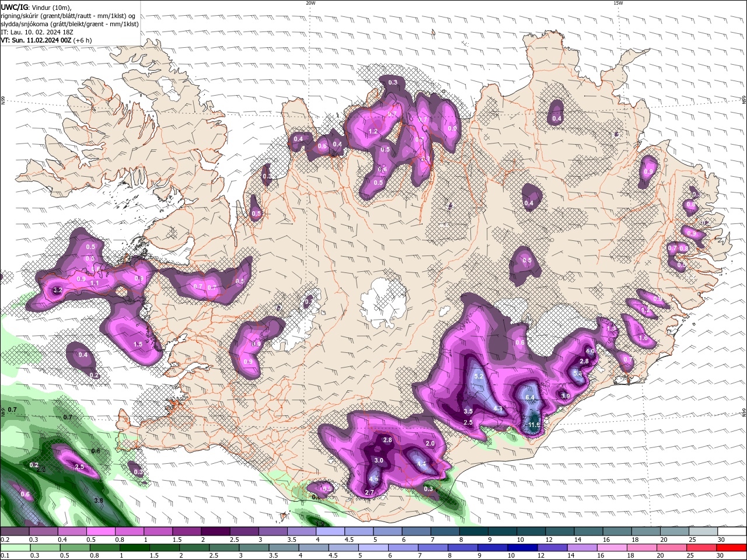Click the deep navy blue swatch labeled 10, lower legend
Screen dimensions: 747x560
coord(521,547)
